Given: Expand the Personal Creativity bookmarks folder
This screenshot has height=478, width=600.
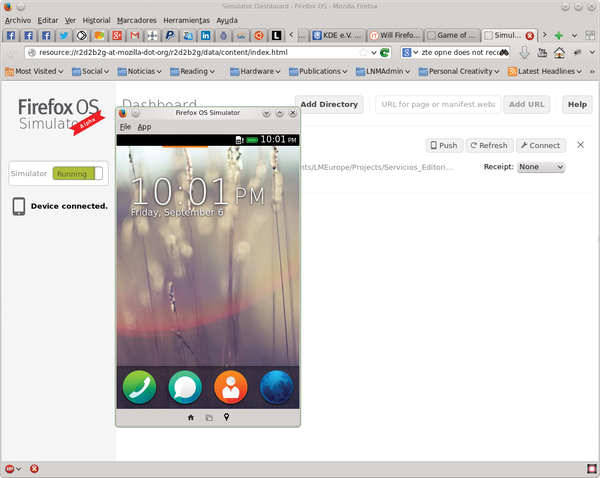Looking at the screenshot, I should pos(459,71).
